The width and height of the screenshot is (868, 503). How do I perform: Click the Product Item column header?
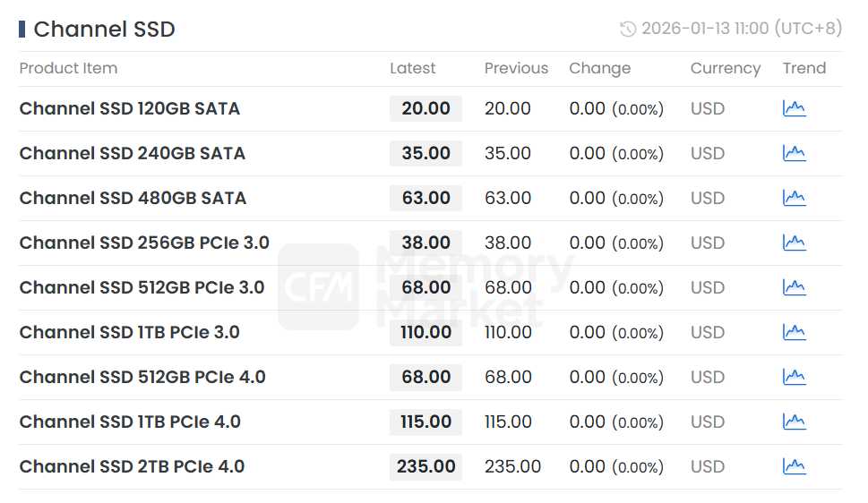click(68, 68)
